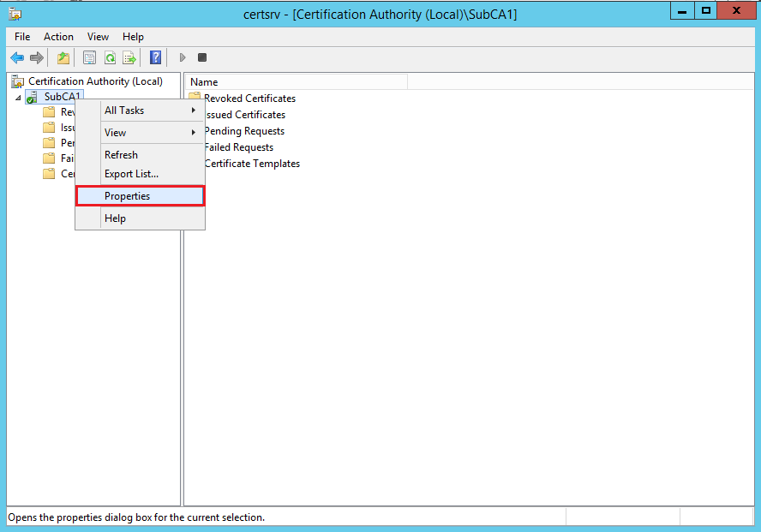Click the Forward arrow toolbar icon
761x532 pixels.
click(x=36, y=57)
